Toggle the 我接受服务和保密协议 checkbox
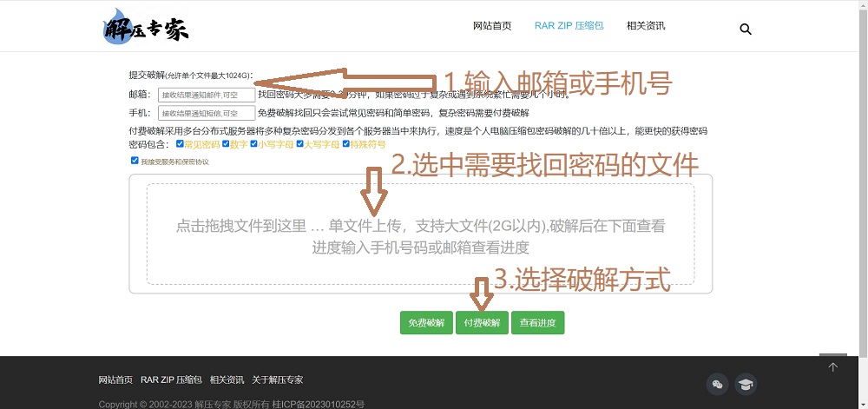868x409 pixels. pyautogui.click(x=135, y=161)
